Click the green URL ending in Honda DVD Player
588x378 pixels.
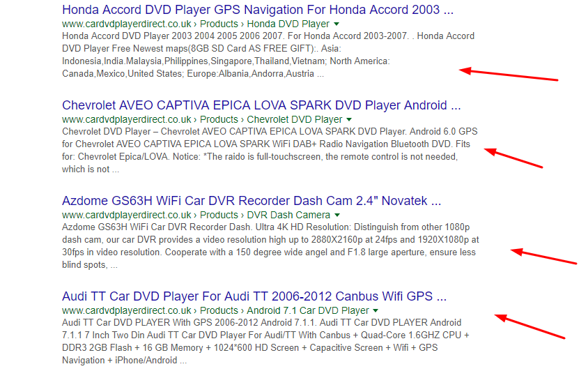[x=196, y=24]
